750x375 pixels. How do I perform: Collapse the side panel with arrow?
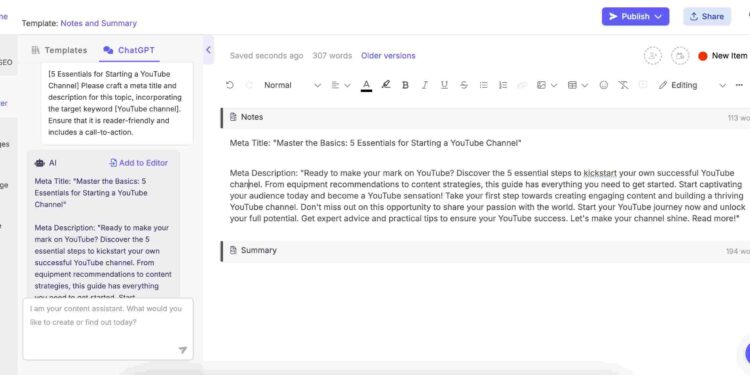coord(208,50)
